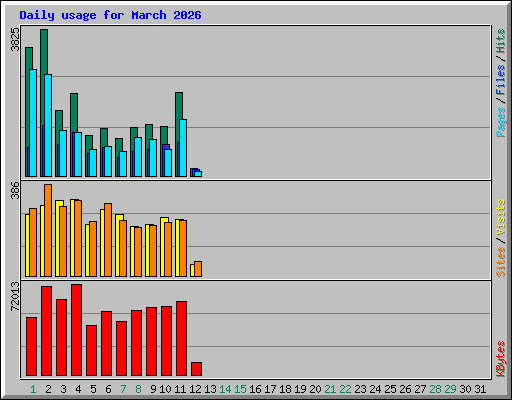Click the red KBytes bar for day 4
Image resolution: width=512 pixels, height=400 pixels.
[x=76, y=330]
